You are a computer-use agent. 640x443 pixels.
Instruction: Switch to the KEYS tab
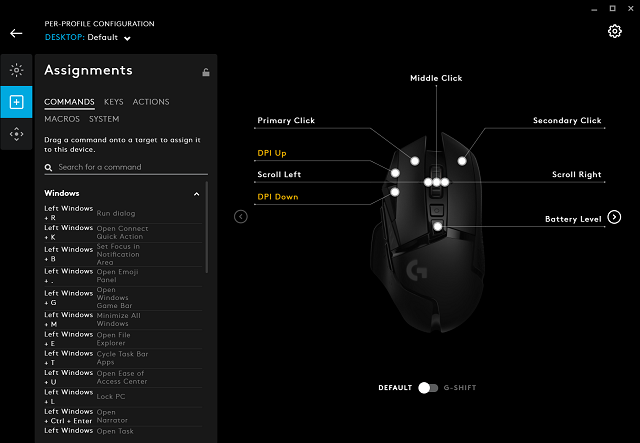(114, 102)
